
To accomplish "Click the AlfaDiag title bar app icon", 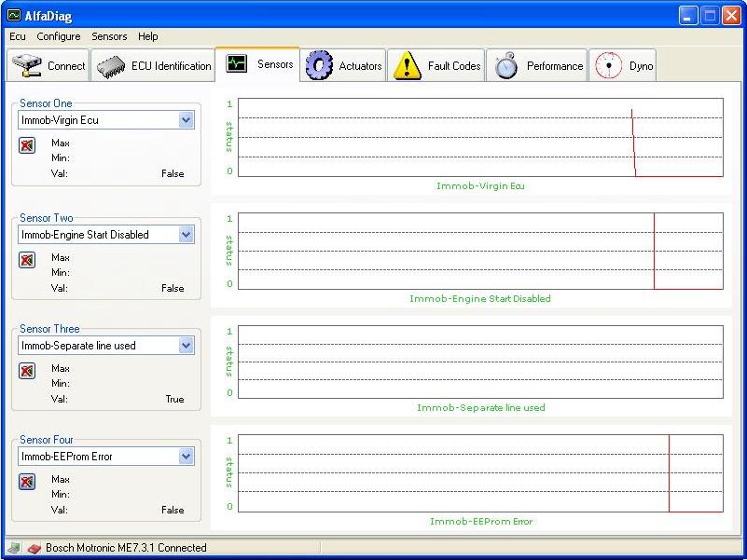I will (14, 16).
